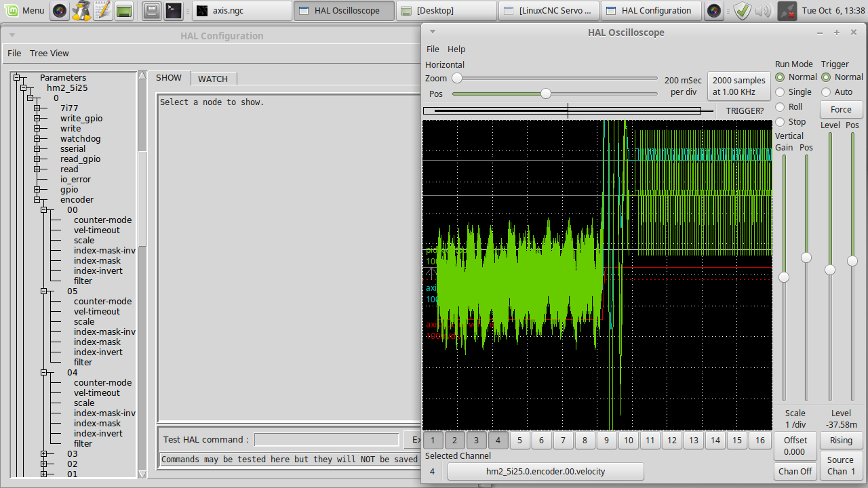Select Auto trigger radio button
868x488 pixels.
826,92
